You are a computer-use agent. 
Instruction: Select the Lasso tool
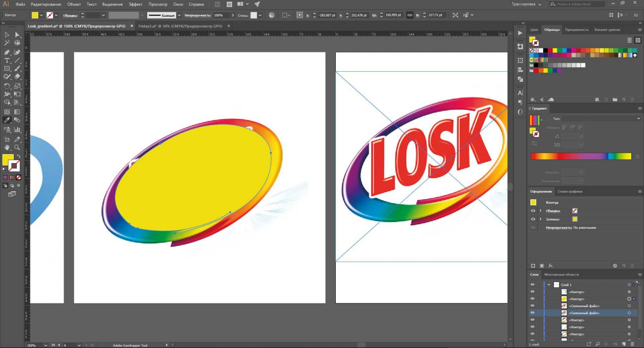click(x=17, y=43)
